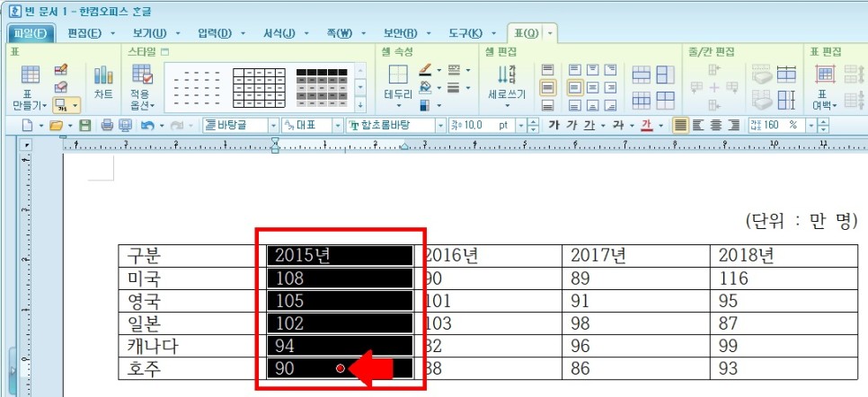Select the draw table pencil icon

(x=61, y=70)
